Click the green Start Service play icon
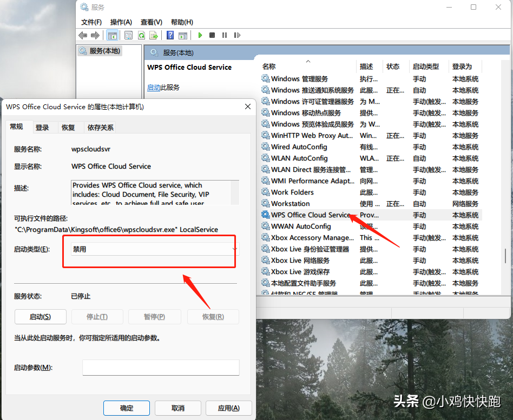The image size is (513, 420). pos(200,35)
